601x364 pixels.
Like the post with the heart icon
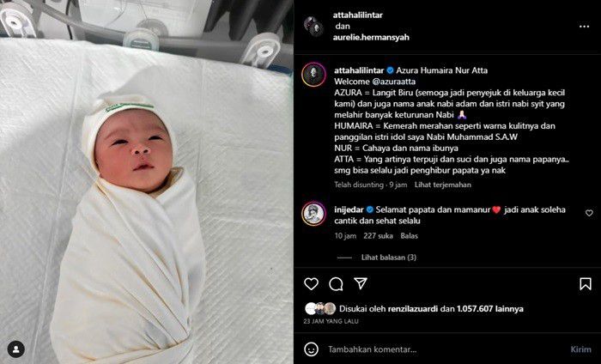[x=311, y=284]
